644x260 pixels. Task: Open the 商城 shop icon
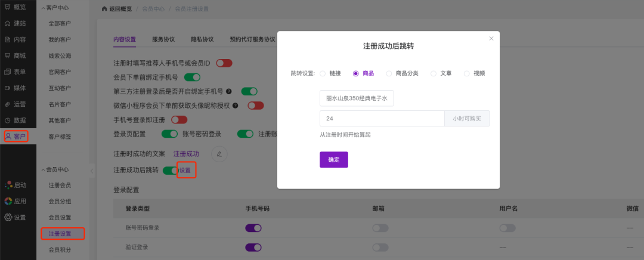coord(8,55)
